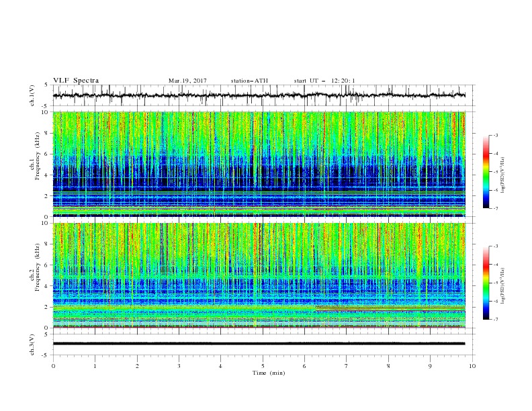
Task: Click the ch.1 voltage waveform trace
Action: [259, 95]
